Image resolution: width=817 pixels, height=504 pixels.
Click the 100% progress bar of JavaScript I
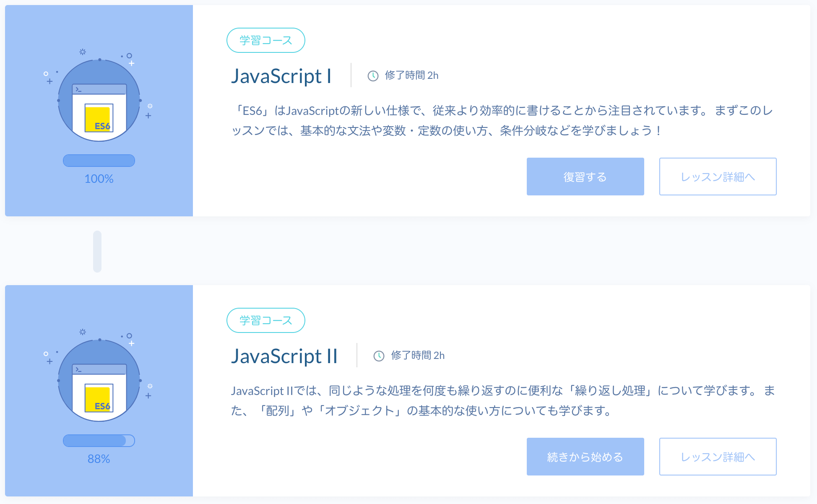click(x=99, y=161)
